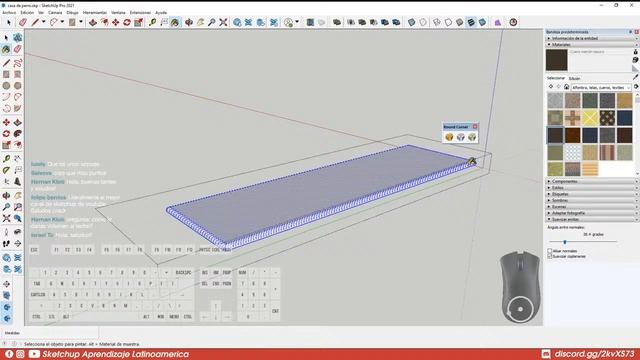Select the dark brown selected material swatch
This screenshot has width=640, height=360.
pyautogui.click(x=555, y=135)
